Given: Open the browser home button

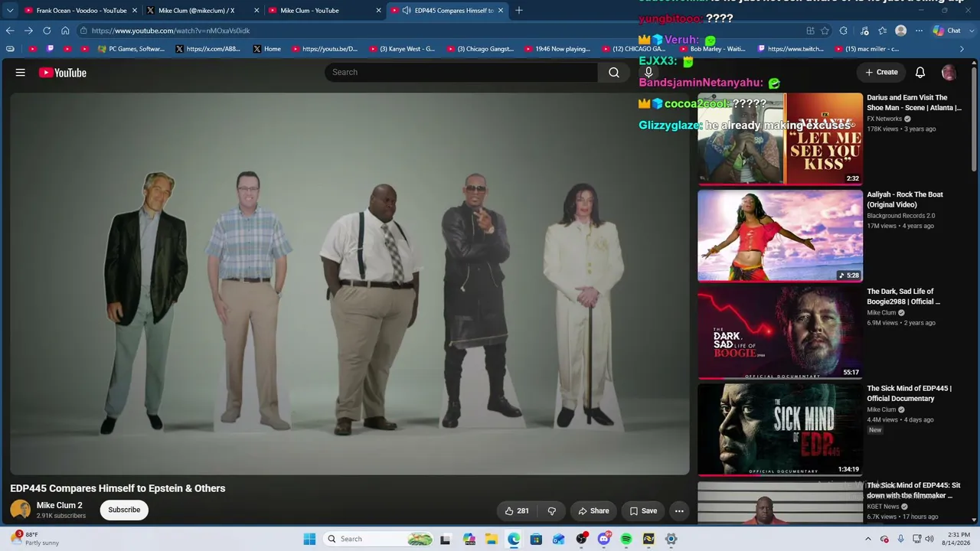Looking at the screenshot, I should click(65, 31).
